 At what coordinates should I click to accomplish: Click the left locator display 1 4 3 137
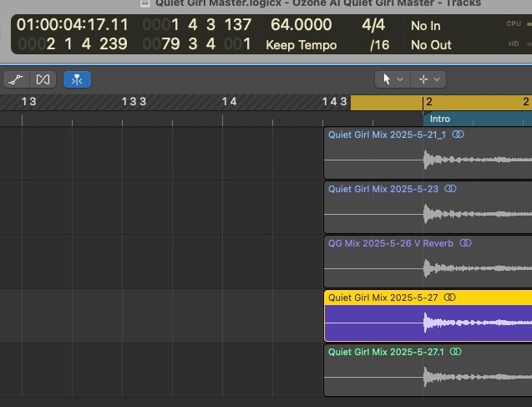[197, 25]
